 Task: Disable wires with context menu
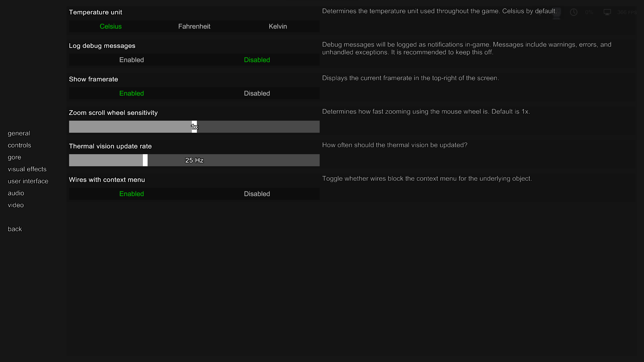257,194
